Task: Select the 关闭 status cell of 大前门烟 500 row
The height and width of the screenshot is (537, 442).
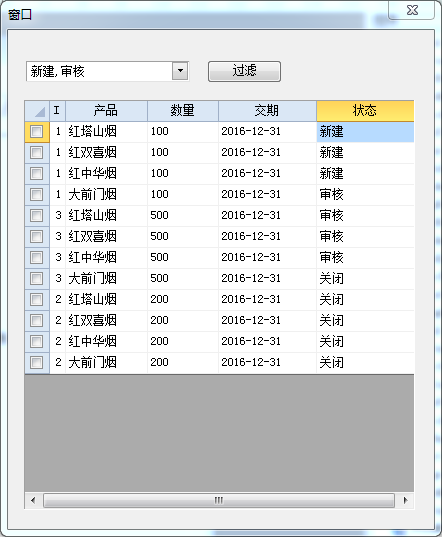Action: coord(365,278)
